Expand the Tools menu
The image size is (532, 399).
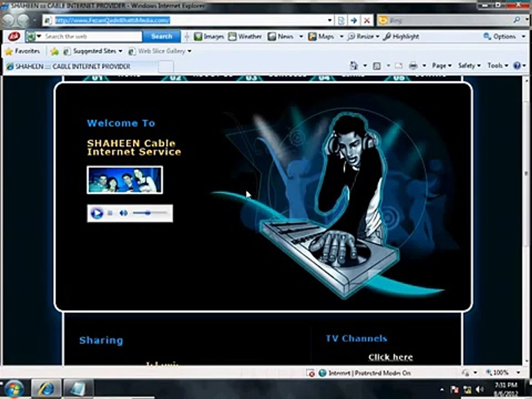tap(498, 66)
